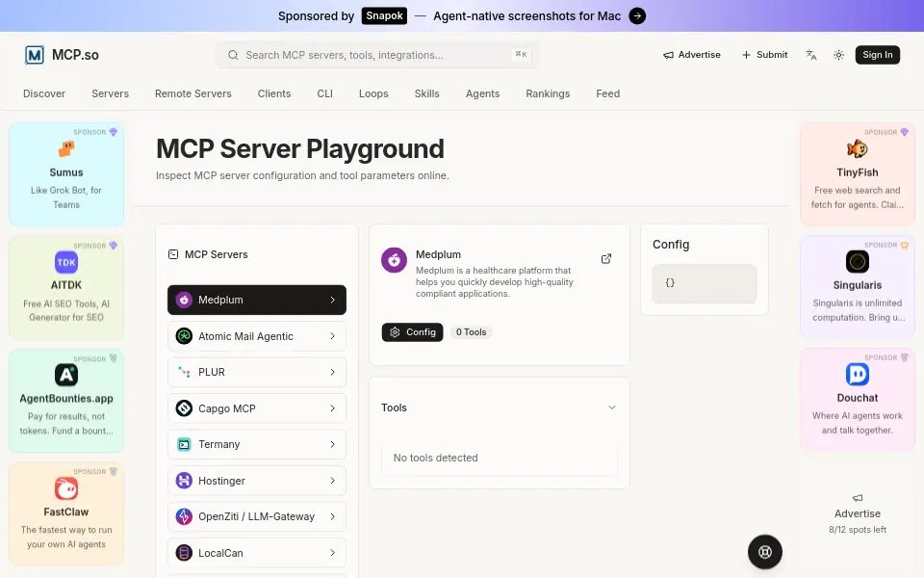Expand the OpenZiti / LLM-Gateway chevron
This screenshot has width=924, height=578.
332,516
